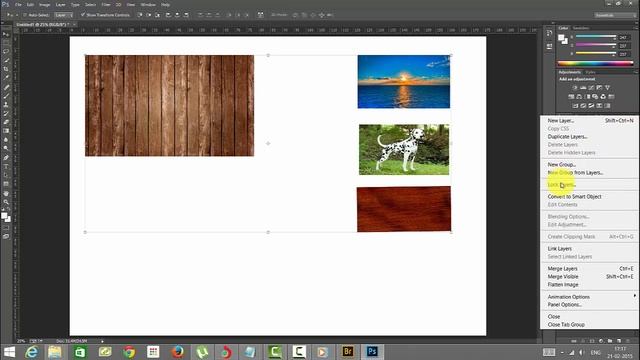Switch to the Swatches tab
The width and height of the screenshot is (640, 360).
coord(581,28)
